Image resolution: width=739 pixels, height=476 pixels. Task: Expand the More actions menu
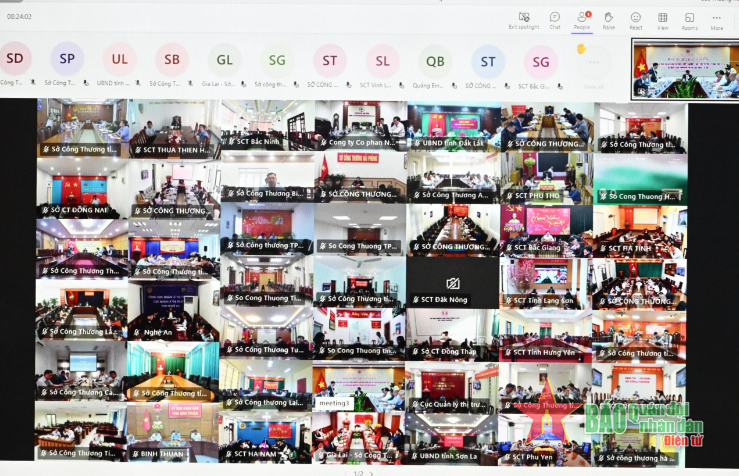pyautogui.click(x=716, y=20)
